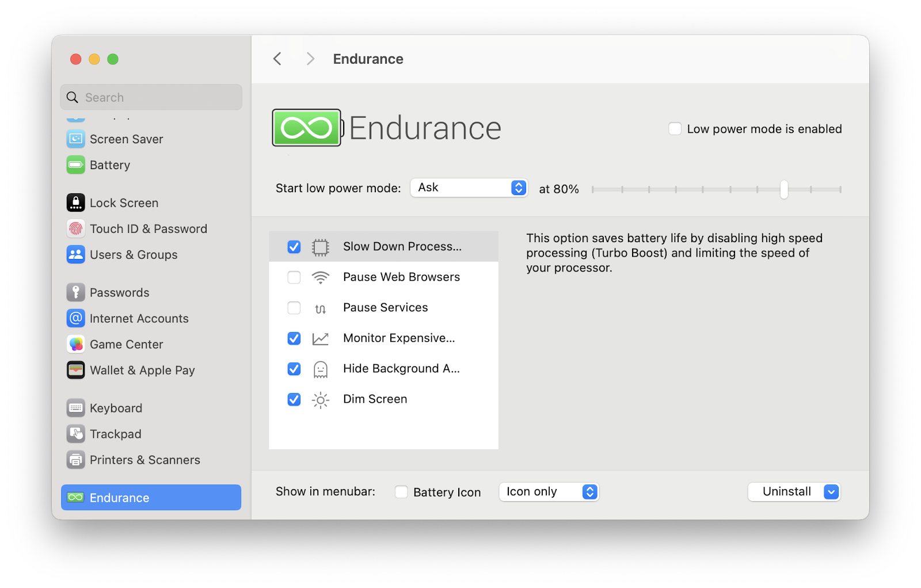Open the Icon only dropdown

click(x=549, y=492)
